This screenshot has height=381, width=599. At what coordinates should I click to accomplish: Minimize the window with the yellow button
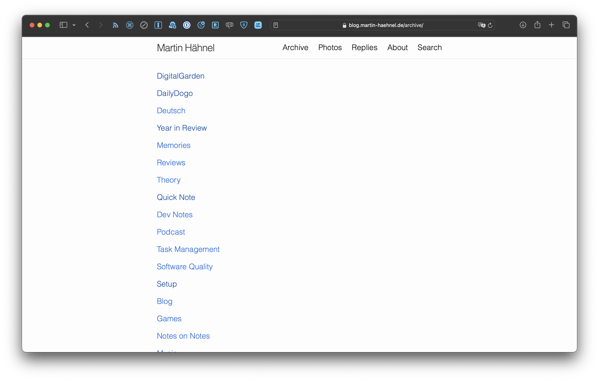point(40,25)
